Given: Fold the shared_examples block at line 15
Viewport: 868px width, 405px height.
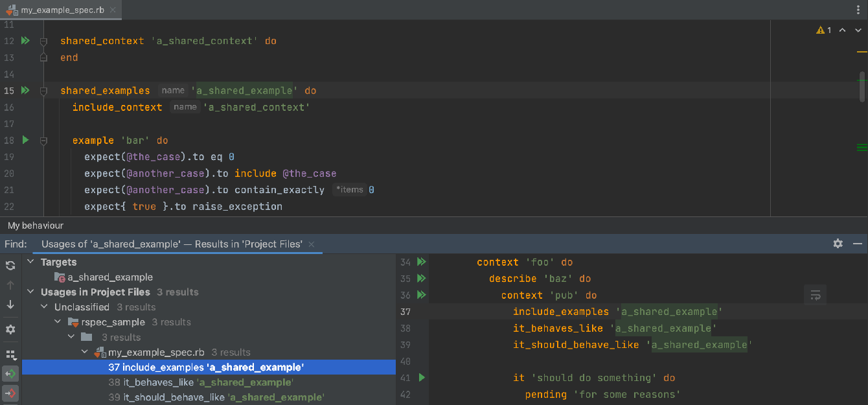Looking at the screenshot, I should [x=43, y=91].
